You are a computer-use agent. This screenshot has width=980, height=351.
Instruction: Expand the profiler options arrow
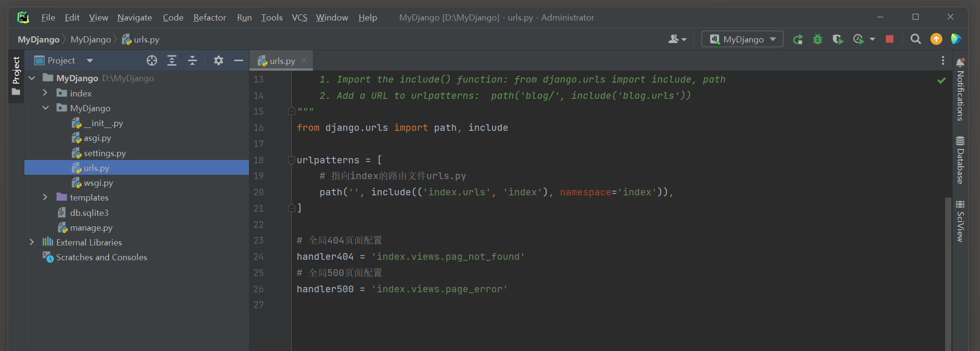point(872,39)
